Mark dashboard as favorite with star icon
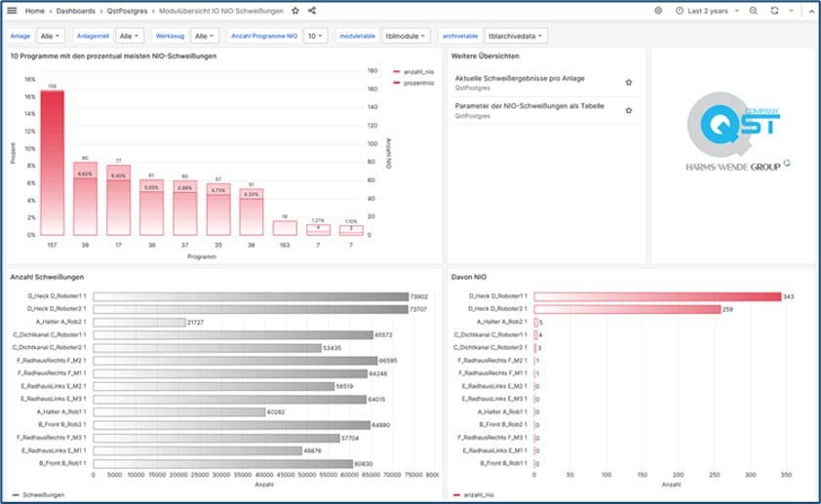 [x=295, y=11]
